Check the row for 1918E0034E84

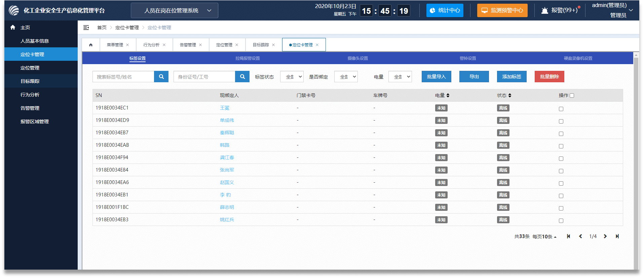coord(561,171)
